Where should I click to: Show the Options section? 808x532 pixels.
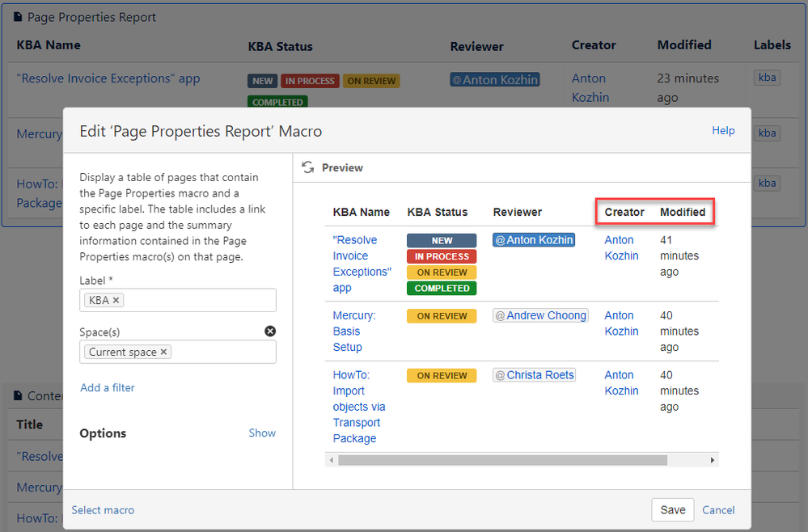point(262,433)
